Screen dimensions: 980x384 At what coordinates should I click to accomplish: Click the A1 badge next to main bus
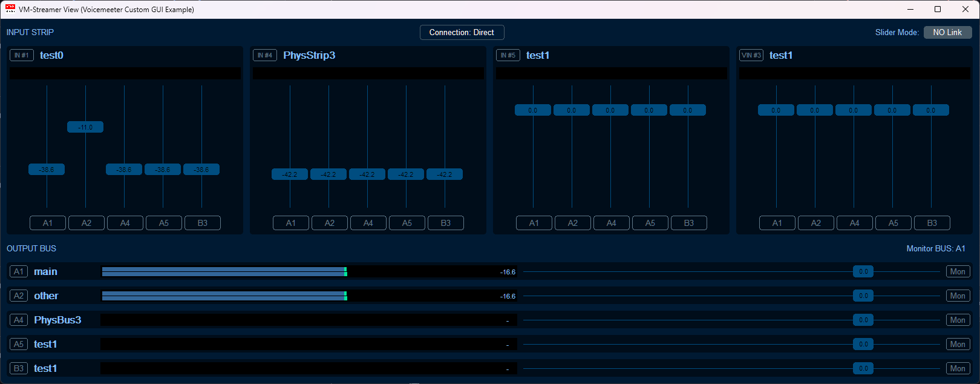point(19,271)
